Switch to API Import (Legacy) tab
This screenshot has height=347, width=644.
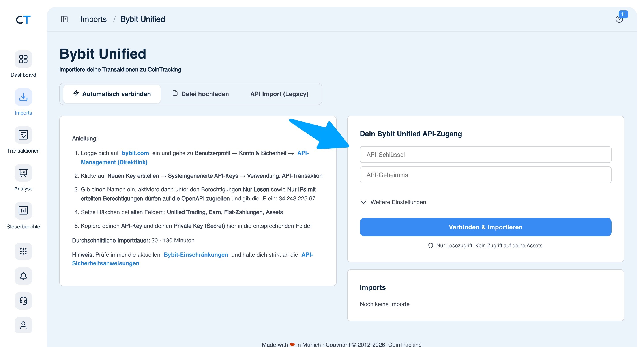279,94
